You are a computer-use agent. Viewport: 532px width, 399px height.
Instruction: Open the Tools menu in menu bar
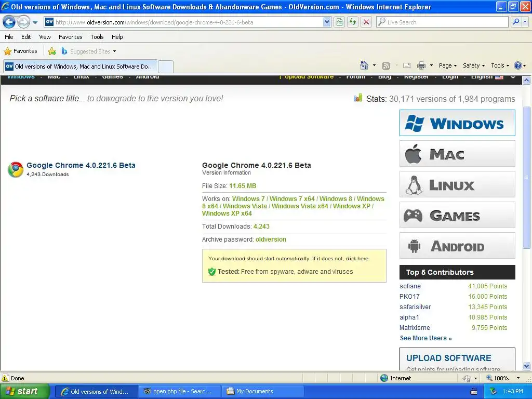point(97,37)
